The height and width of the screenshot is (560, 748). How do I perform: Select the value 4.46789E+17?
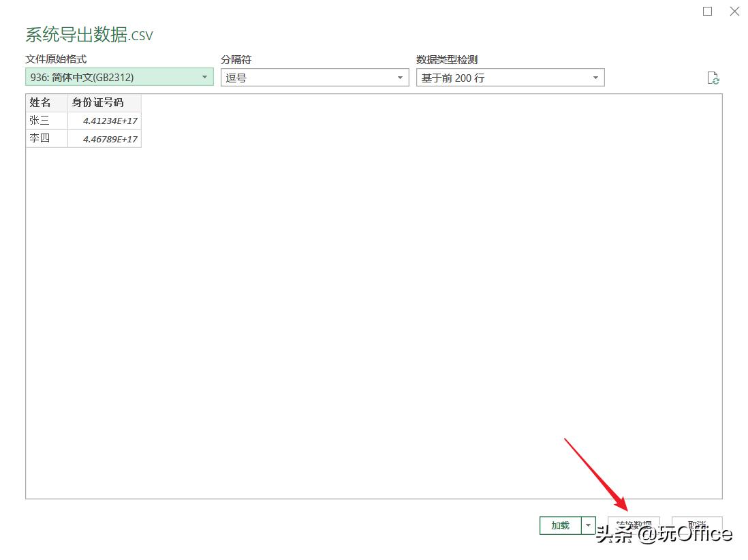click(x=112, y=139)
